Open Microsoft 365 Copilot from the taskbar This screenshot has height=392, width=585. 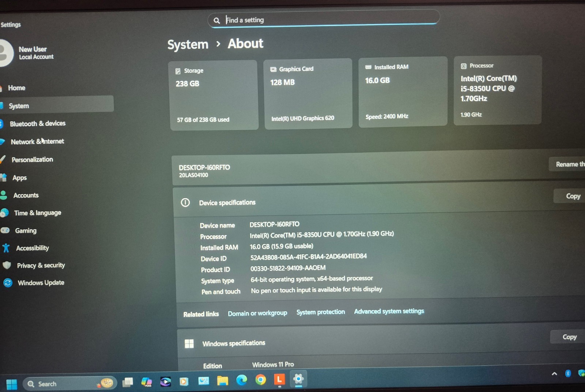click(147, 382)
